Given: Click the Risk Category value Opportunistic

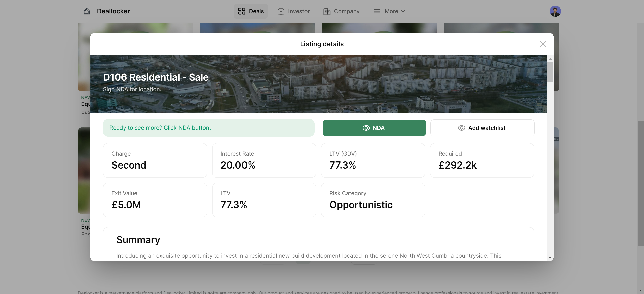Looking at the screenshot, I should click(x=361, y=205).
